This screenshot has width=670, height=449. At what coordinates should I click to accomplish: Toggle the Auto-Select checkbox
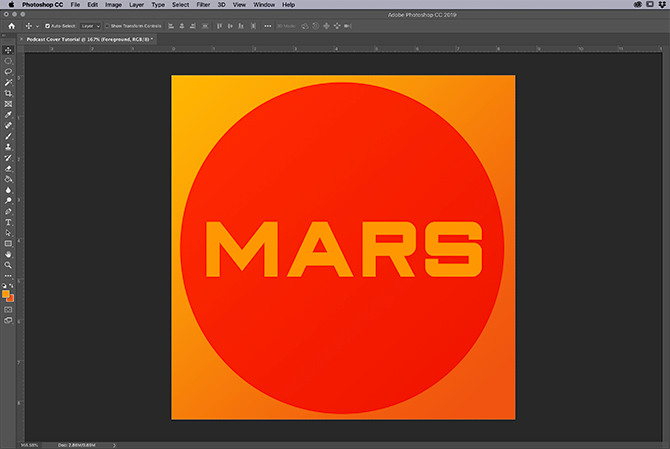click(x=48, y=26)
